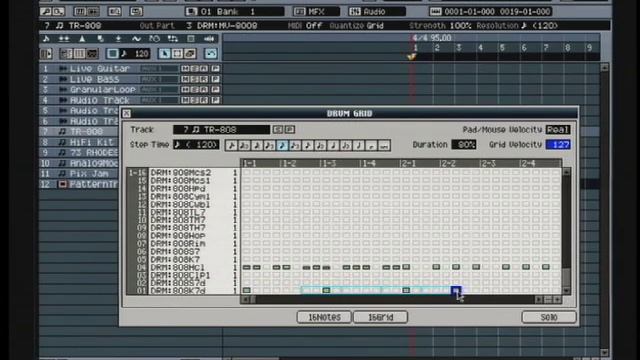Viewport: 640px width, 360px height.
Task: Toggle first 808Mc1 note at step 1-1
Action: tap(247, 267)
